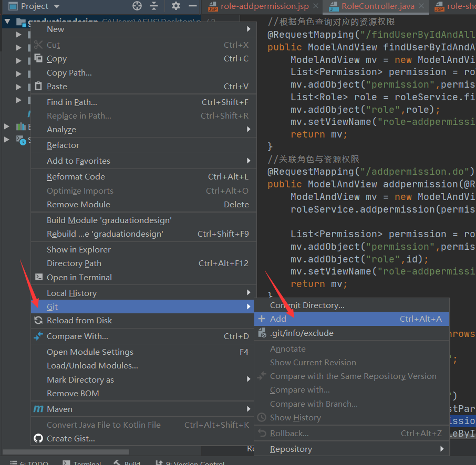Click the Reload from Disk icon
The height and width of the screenshot is (465, 476).
tap(38, 320)
